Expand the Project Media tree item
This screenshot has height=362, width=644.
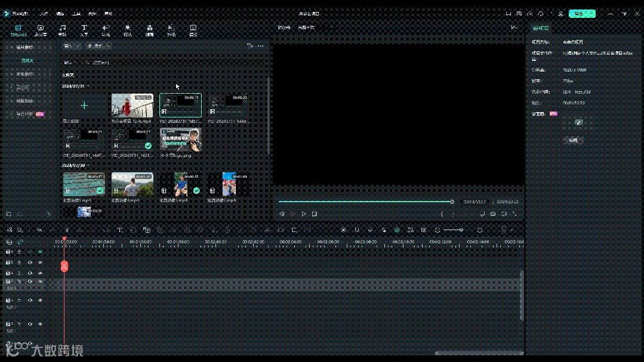(11, 47)
